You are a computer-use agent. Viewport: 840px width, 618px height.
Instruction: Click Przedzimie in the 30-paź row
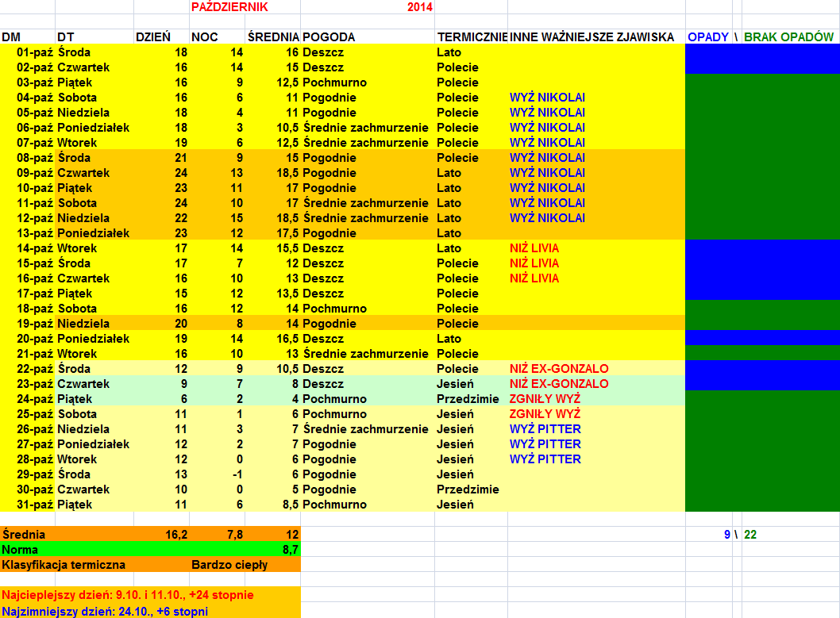pos(468,489)
